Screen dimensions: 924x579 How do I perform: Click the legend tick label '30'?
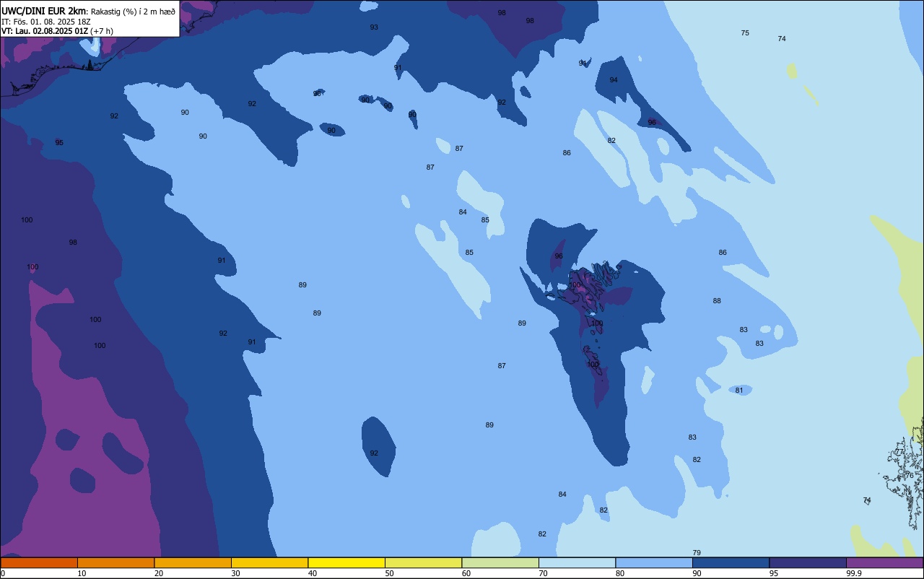(x=236, y=573)
